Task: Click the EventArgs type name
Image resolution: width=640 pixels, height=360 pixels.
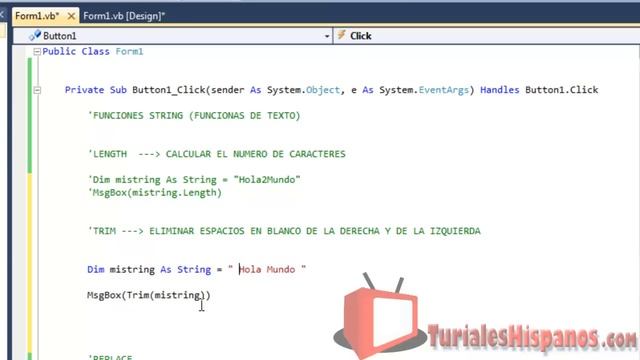Action: click(444, 90)
